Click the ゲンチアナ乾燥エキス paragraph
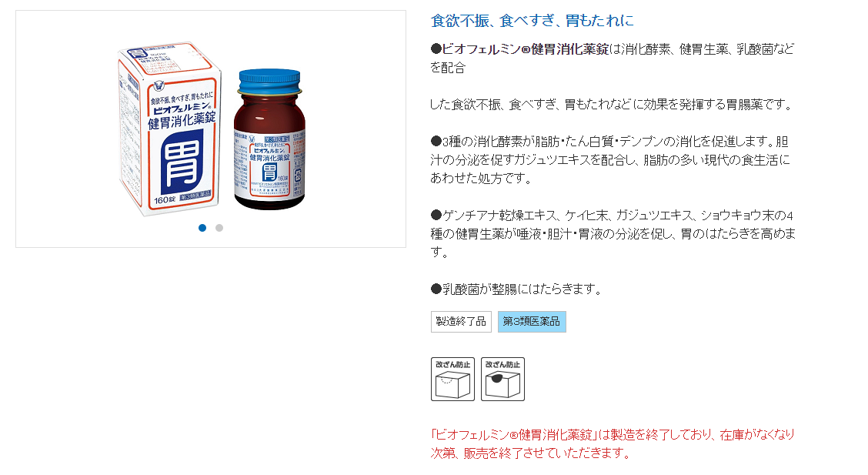 pos(613,233)
